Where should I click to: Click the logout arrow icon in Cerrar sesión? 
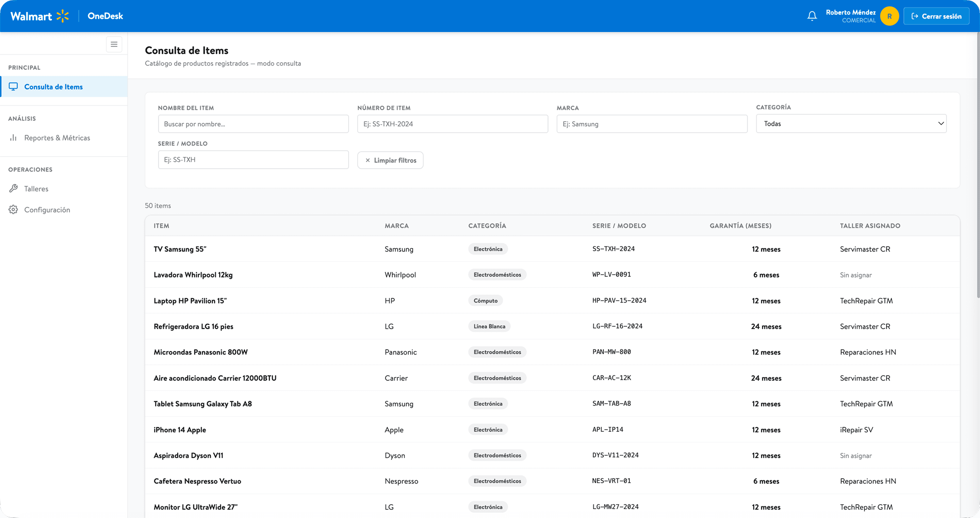(915, 16)
